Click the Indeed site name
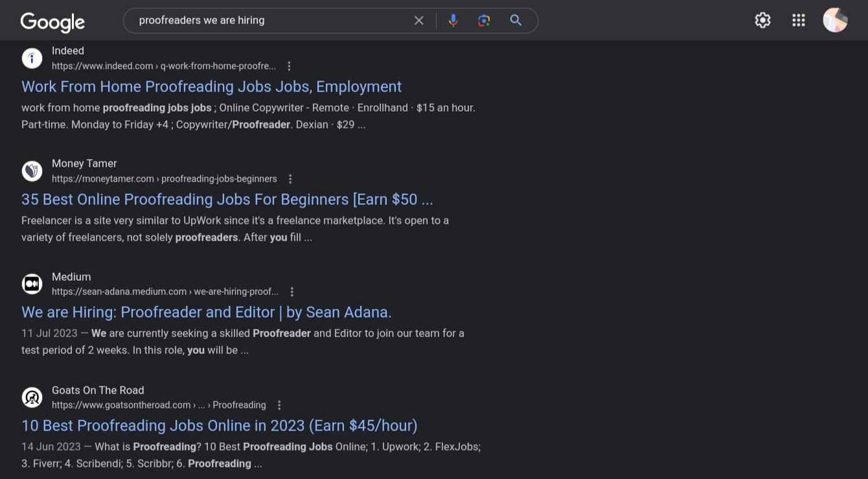868x479 pixels. [x=68, y=51]
